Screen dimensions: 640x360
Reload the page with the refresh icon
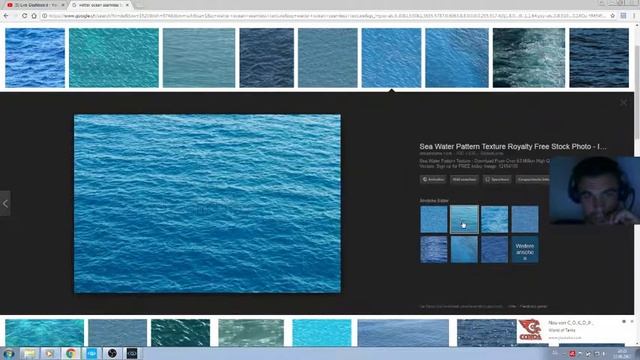(24, 16)
